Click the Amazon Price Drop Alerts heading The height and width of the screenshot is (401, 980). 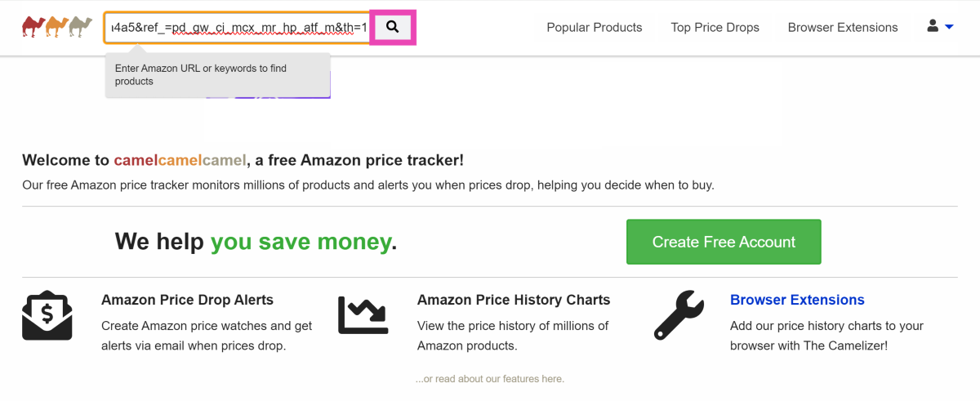click(x=187, y=300)
